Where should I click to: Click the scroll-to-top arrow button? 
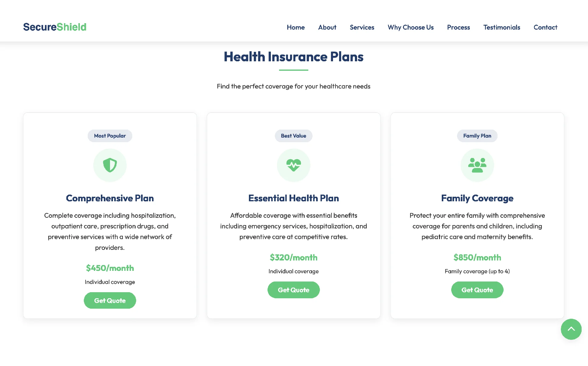pos(571,329)
